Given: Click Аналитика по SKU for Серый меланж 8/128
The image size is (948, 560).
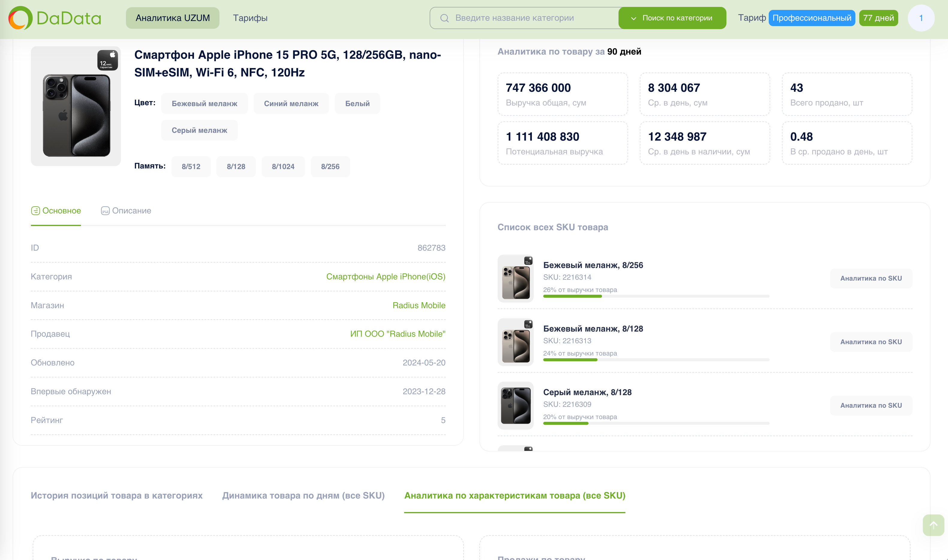Looking at the screenshot, I should [871, 405].
